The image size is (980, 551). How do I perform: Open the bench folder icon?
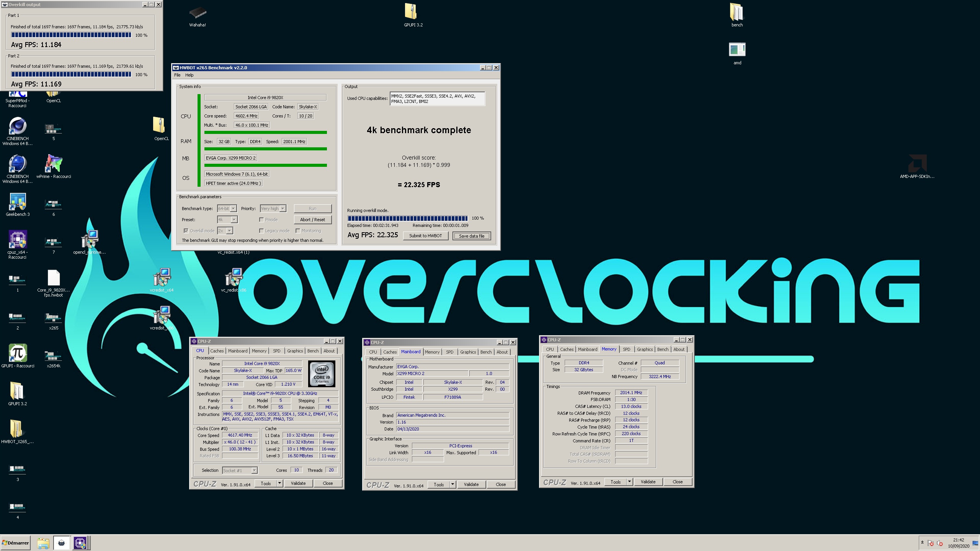(737, 15)
